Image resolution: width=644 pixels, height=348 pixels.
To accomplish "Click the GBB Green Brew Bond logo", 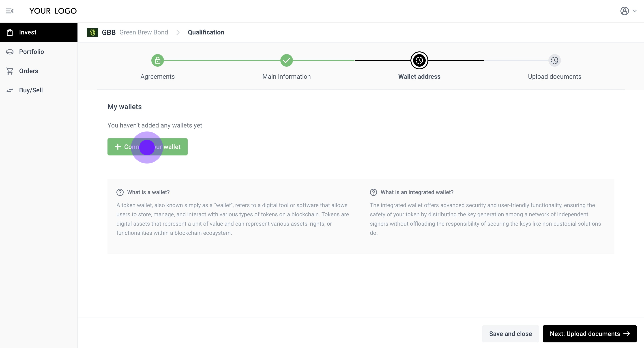I will (92, 32).
